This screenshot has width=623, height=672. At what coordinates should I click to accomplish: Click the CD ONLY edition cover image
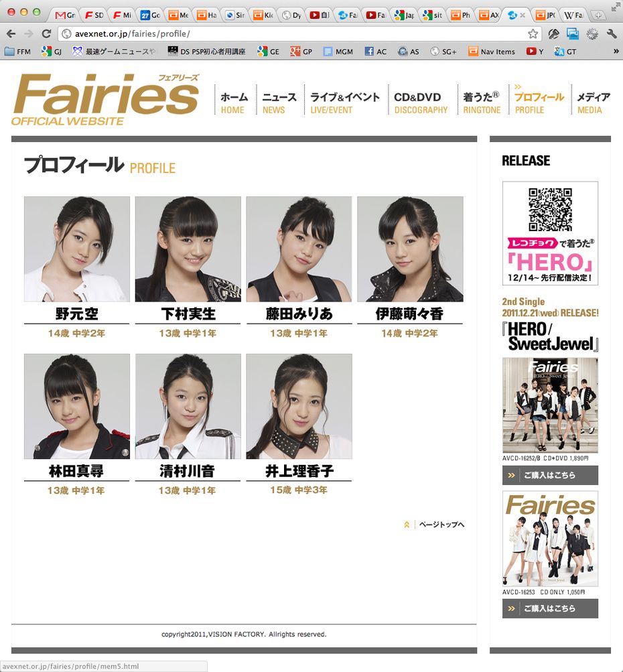point(550,539)
